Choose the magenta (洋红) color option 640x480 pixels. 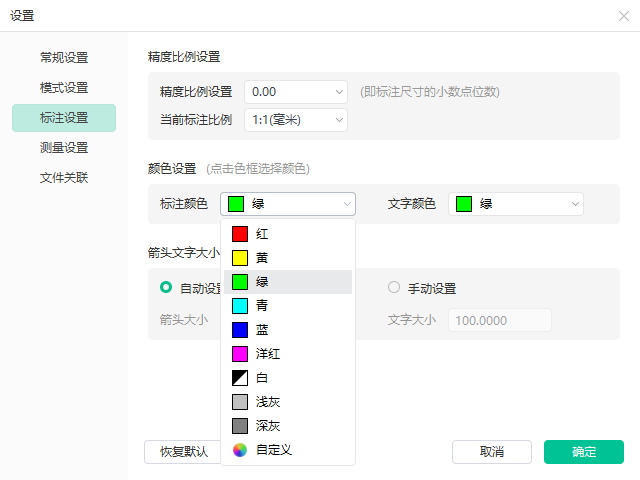tap(288, 354)
